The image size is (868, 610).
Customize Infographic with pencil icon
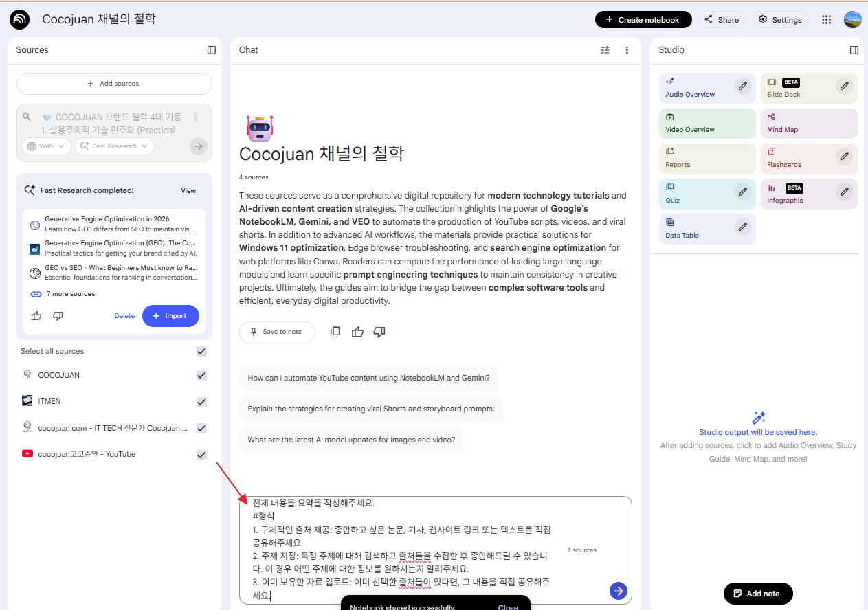click(x=845, y=192)
